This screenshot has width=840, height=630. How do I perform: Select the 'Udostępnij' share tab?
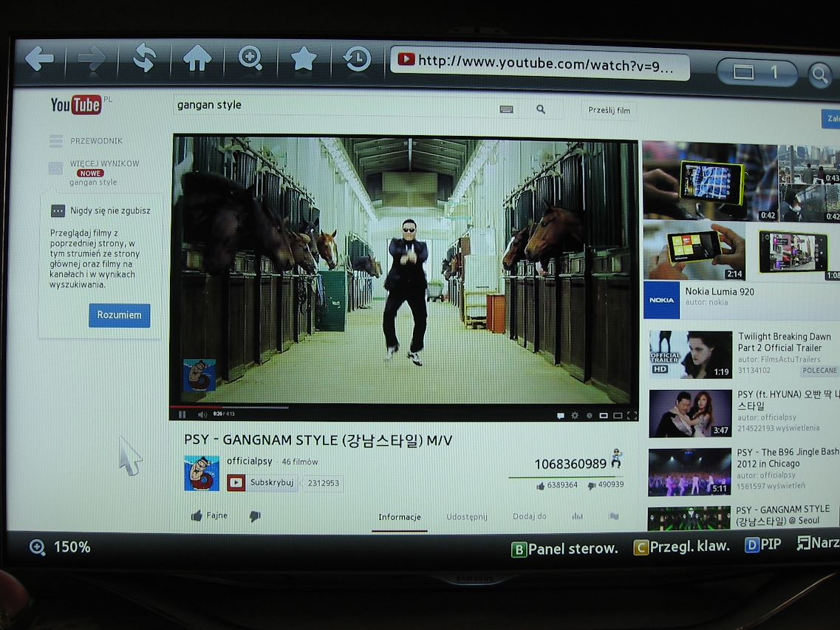click(467, 516)
